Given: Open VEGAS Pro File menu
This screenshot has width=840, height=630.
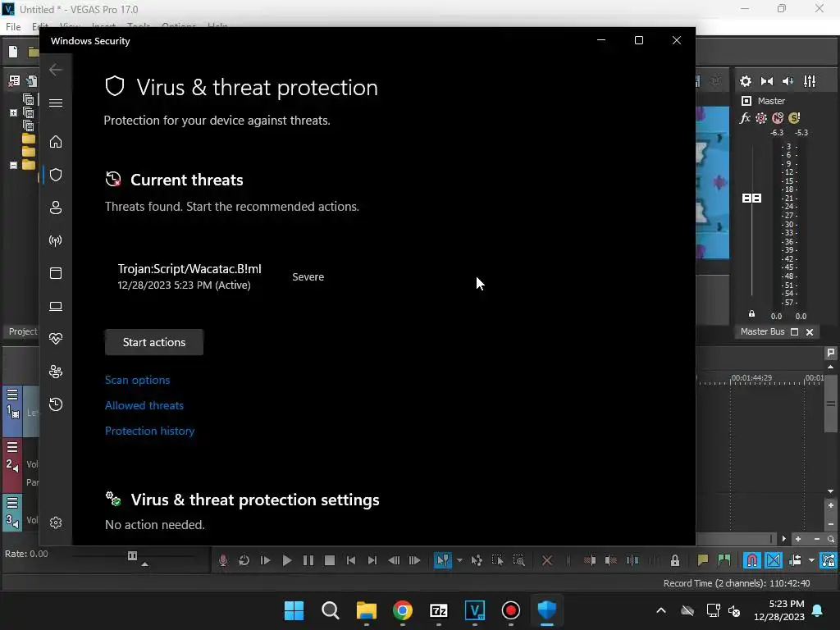Looking at the screenshot, I should [13, 27].
